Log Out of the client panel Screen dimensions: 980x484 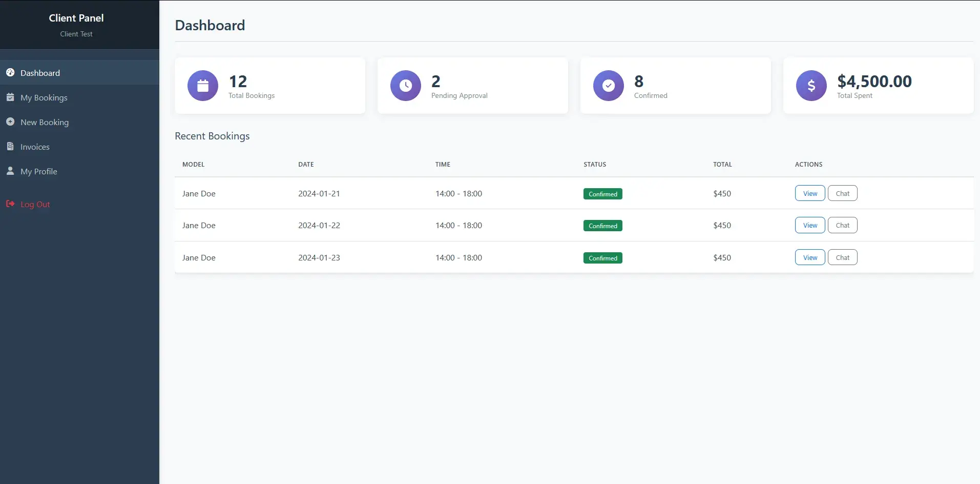[x=35, y=204]
